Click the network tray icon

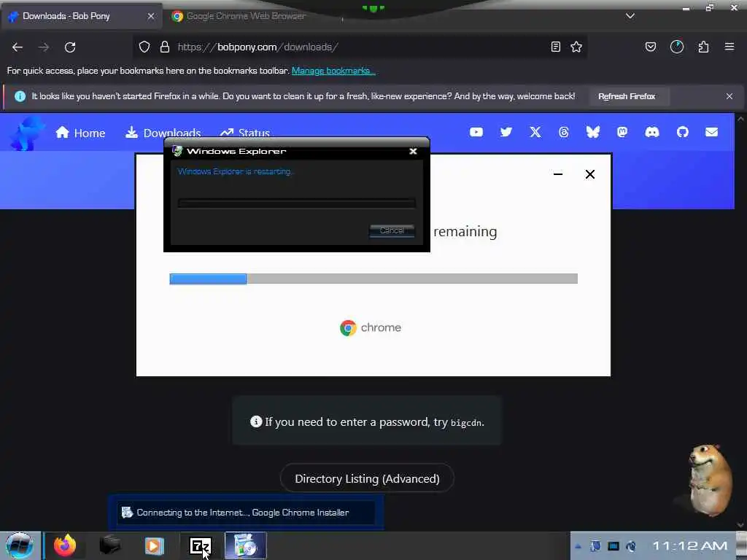pos(614,546)
